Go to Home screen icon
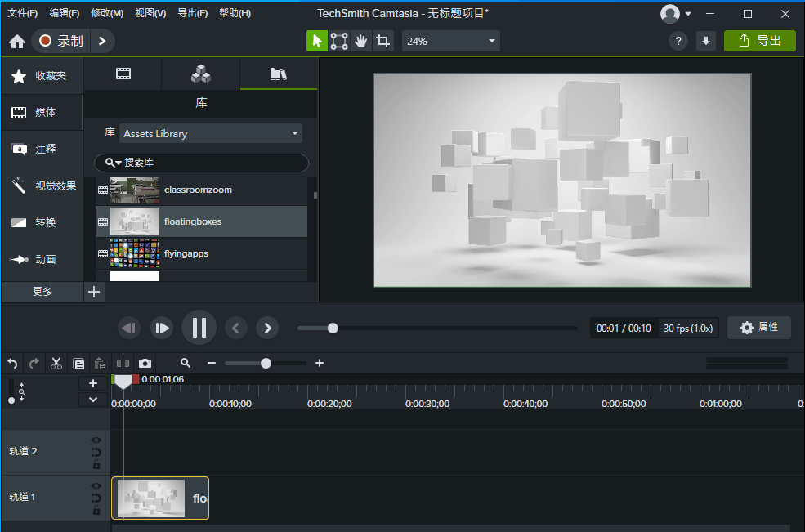This screenshot has width=805, height=532. click(16, 41)
